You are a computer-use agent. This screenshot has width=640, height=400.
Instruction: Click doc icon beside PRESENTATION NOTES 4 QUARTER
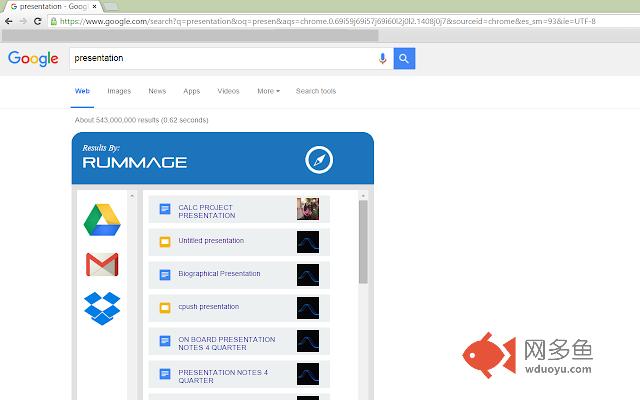pyautogui.click(x=165, y=374)
